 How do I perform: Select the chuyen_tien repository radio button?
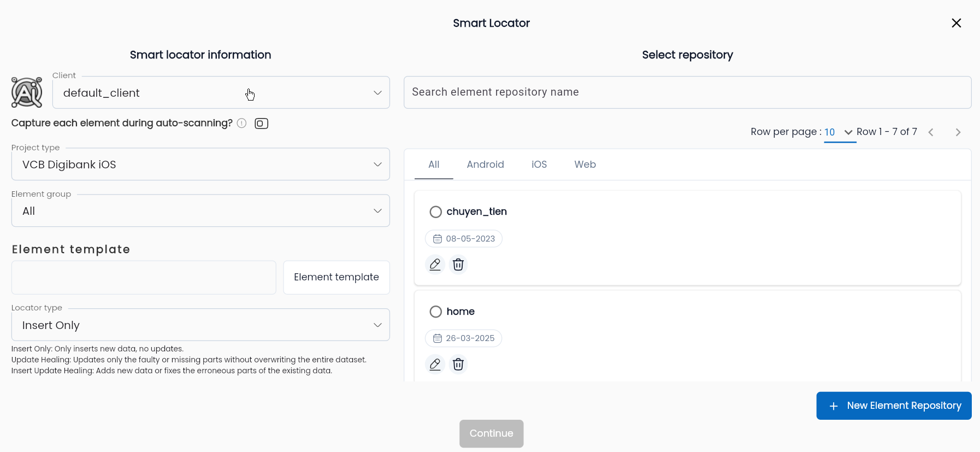[435, 212]
